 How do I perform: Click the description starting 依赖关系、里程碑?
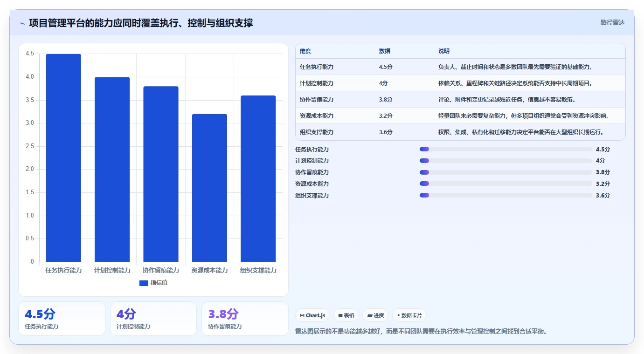515,83
